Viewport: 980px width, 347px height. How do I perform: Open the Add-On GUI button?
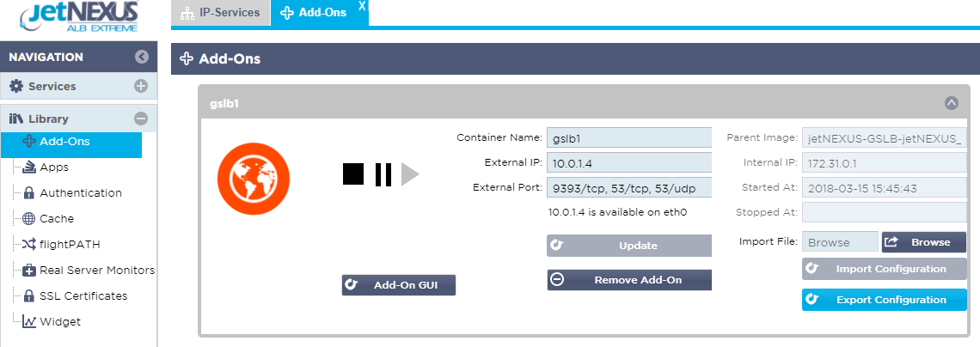(399, 285)
